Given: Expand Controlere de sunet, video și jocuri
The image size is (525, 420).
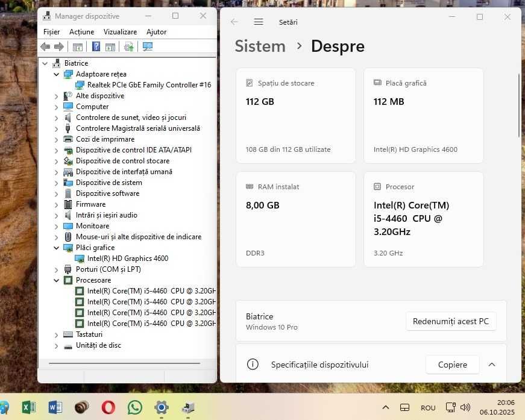Looking at the screenshot, I should pos(56,118).
